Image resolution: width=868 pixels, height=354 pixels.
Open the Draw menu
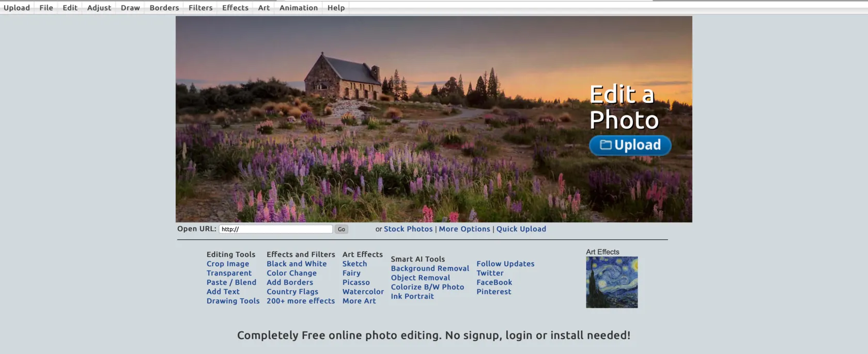(x=130, y=8)
